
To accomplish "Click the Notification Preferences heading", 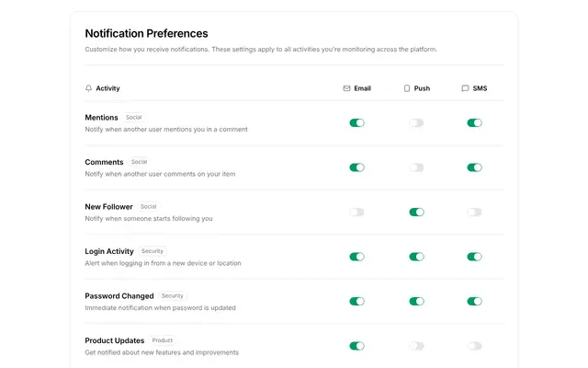I will pyautogui.click(x=146, y=33).
